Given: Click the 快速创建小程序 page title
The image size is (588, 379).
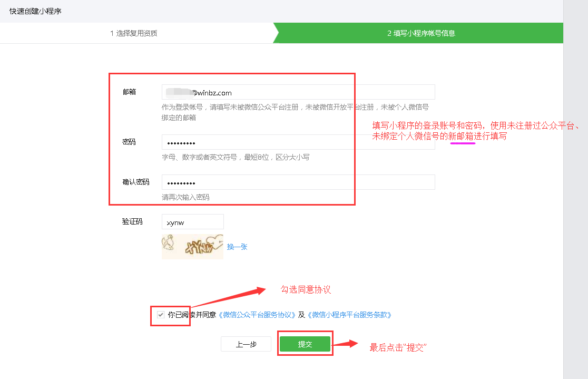Looking at the screenshot, I should click(35, 11).
